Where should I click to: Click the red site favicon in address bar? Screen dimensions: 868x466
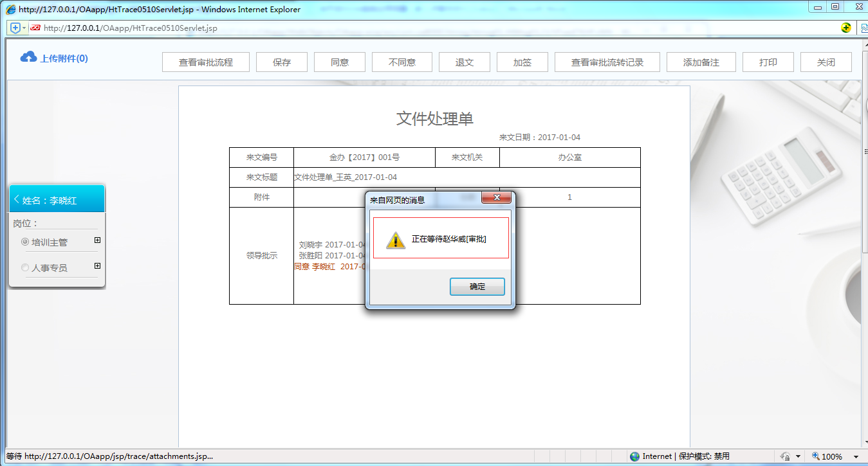point(35,28)
